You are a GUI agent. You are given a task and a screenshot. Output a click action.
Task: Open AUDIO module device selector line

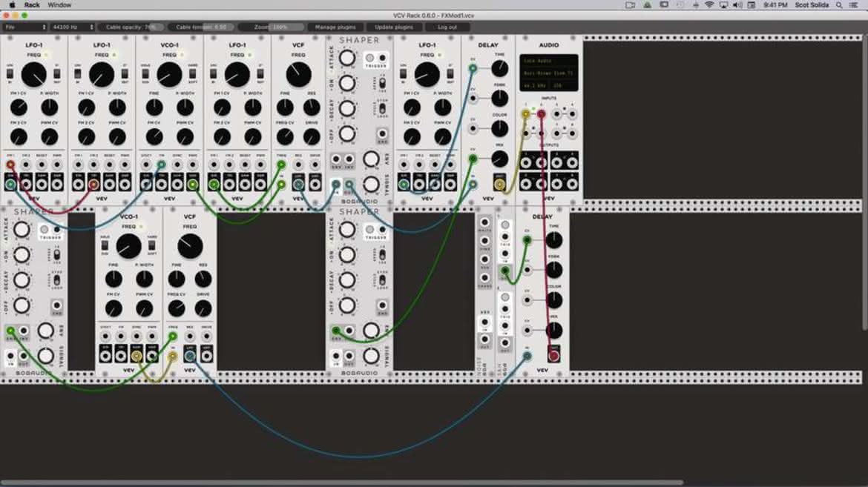(548, 73)
